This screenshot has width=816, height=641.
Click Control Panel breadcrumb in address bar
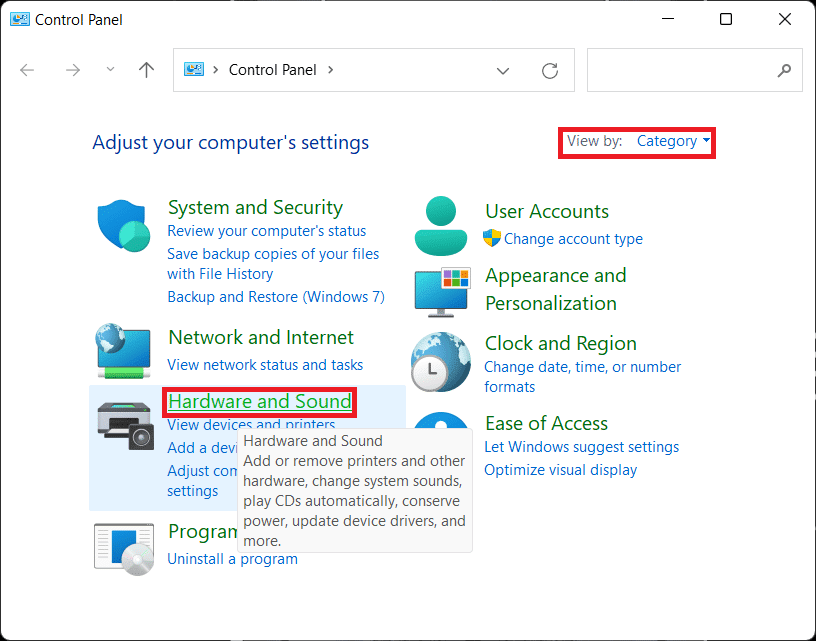(x=272, y=70)
